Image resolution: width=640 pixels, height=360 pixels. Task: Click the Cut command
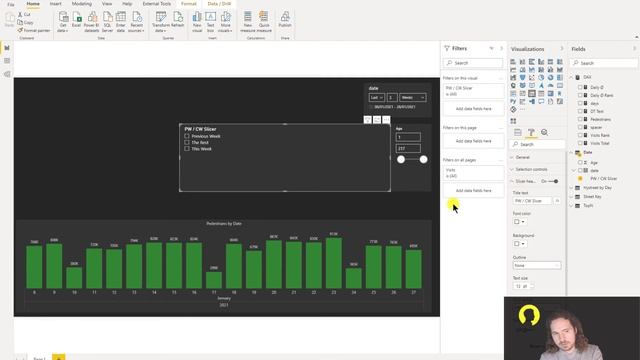click(24, 14)
